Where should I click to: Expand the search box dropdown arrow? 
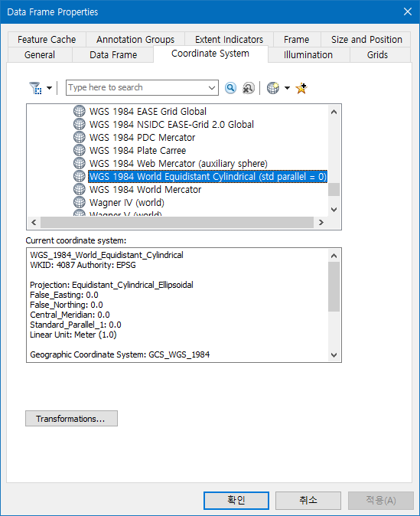coord(212,88)
